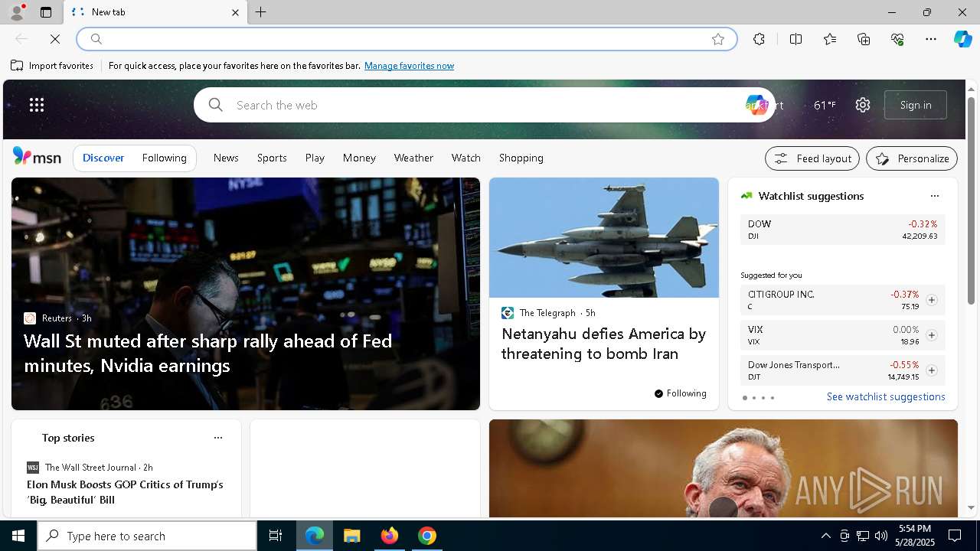
Task: Open Feed layout options
Action: coord(812,158)
